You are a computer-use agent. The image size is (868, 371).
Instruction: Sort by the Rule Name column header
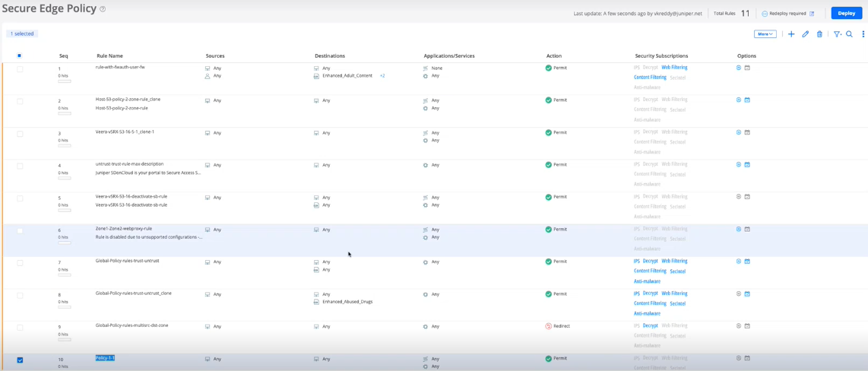pos(109,55)
